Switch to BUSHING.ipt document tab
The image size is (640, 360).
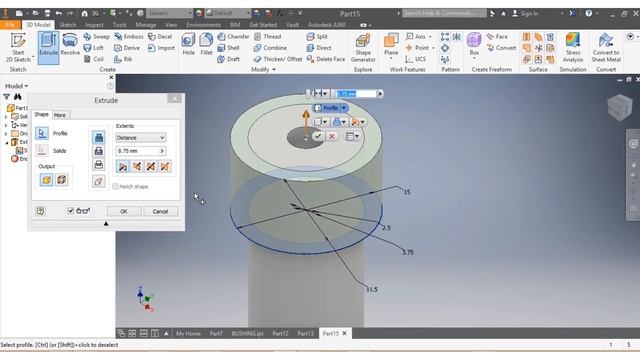(x=247, y=333)
